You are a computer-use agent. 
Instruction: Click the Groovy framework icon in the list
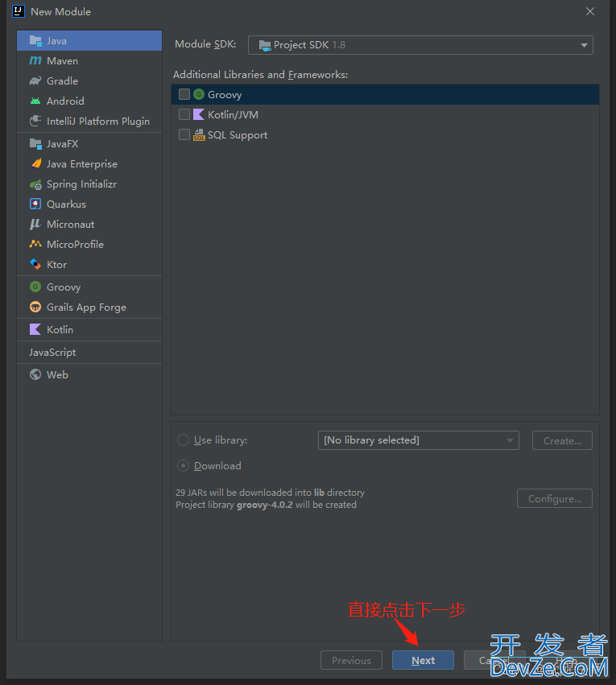point(199,94)
